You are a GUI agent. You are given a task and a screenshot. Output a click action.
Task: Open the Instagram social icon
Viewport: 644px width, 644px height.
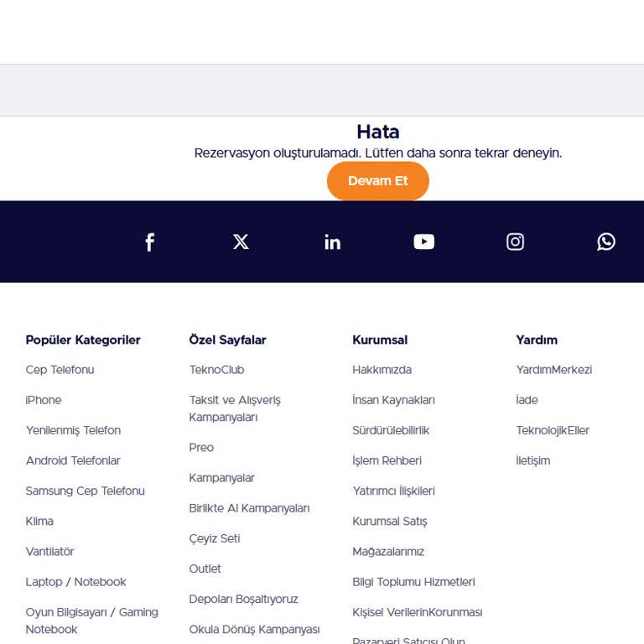coord(515,242)
